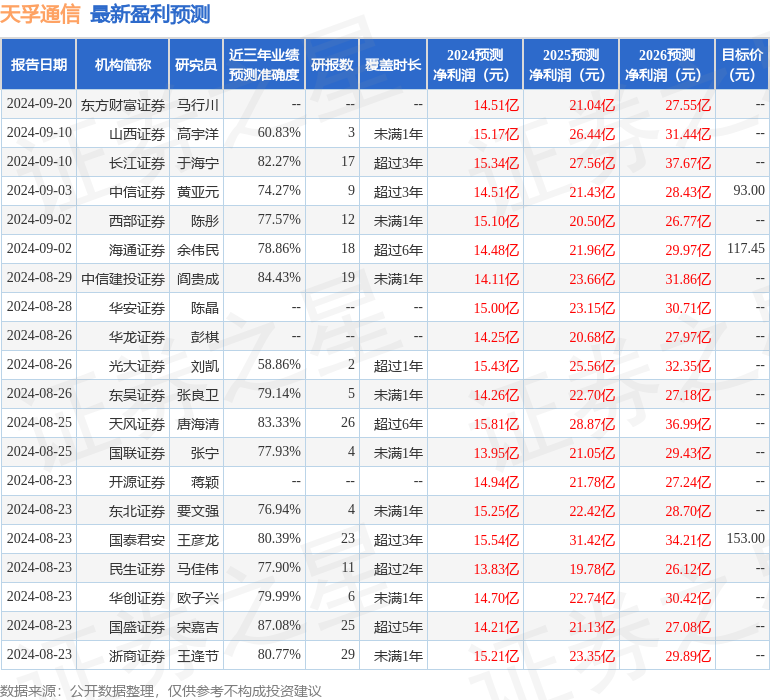Click researcher 王逢节
Image resolution: width=770 pixels, height=700 pixels.
[198, 656]
